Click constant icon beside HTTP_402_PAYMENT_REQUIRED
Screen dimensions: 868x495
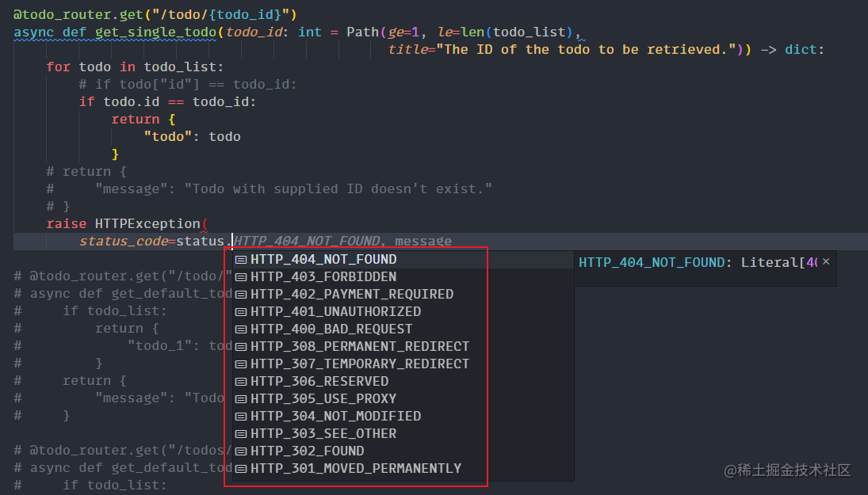tap(241, 295)
